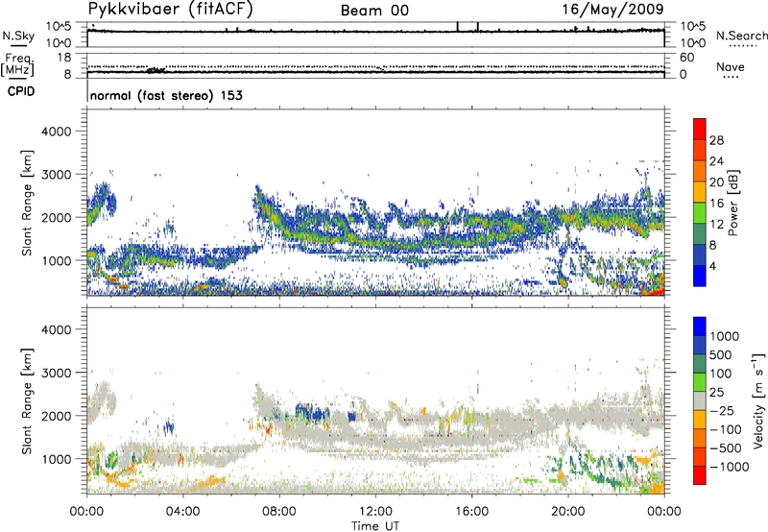Click the red -1000 velocity swatch
This screenshot has width=768, height=532.
[x=700, y=475]
